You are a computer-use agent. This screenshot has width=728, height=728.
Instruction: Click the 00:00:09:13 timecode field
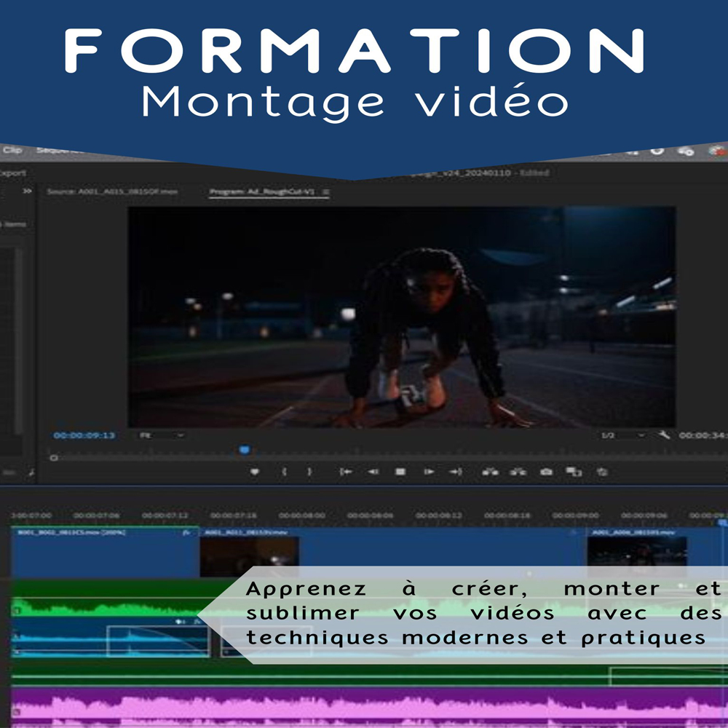tap(84, 435)
